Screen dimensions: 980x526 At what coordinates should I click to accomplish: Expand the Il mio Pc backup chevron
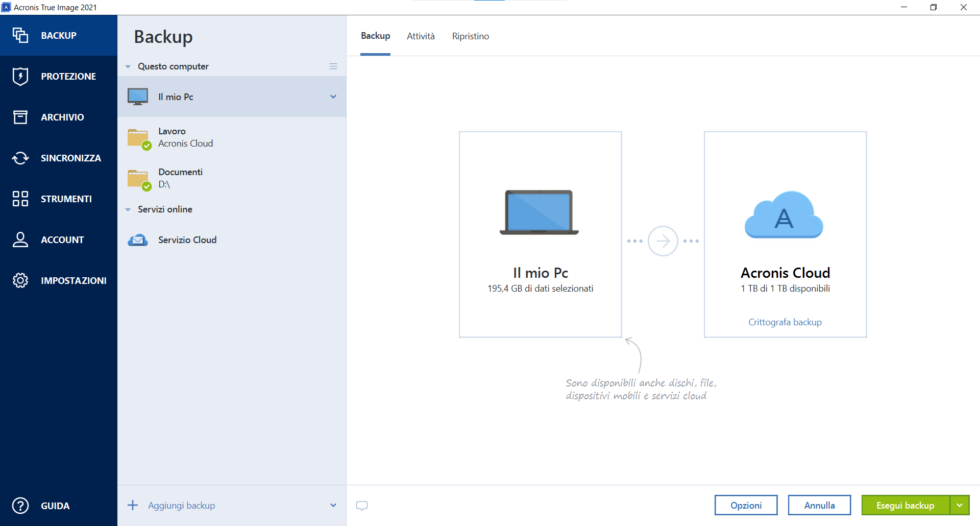[x=333, y=97]
